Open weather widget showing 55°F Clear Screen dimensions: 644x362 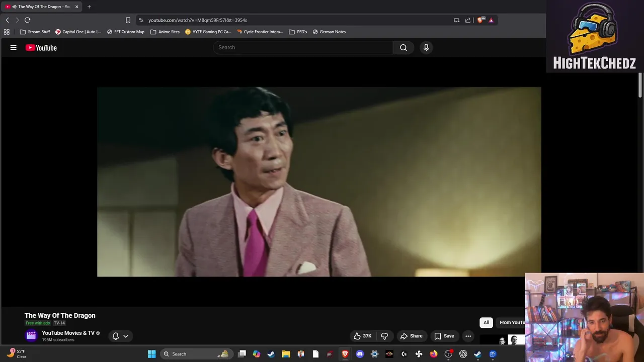pyautogui.click(x=16, y=354)
